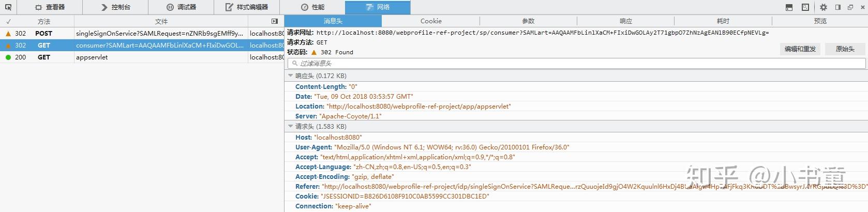The width and height of the screenshot is (868, 212).
Task: Click the 原始头 button
Action: click(x=845, y=49)
